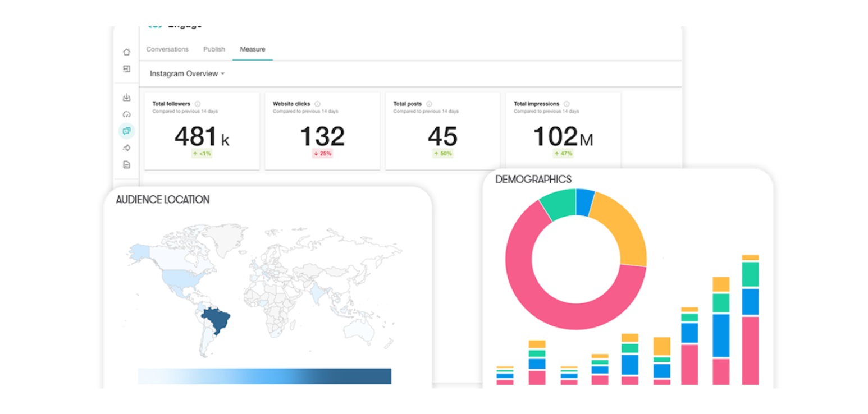This screenshot has width=868, height=414.
Task: Select the Home icon in the sidebar
Action: tap(127, 53)
